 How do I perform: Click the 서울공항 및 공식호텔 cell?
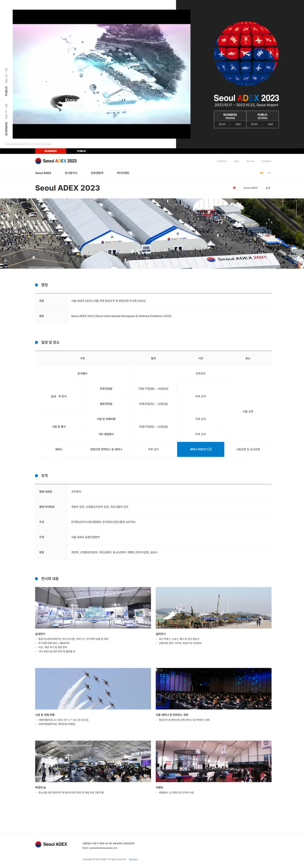coord(248,449)
